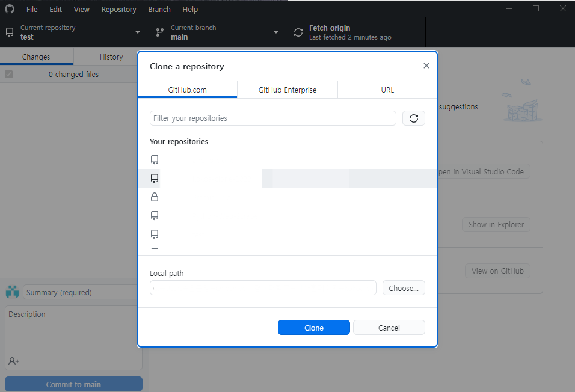Switch to the History tab

pos(111,57)
